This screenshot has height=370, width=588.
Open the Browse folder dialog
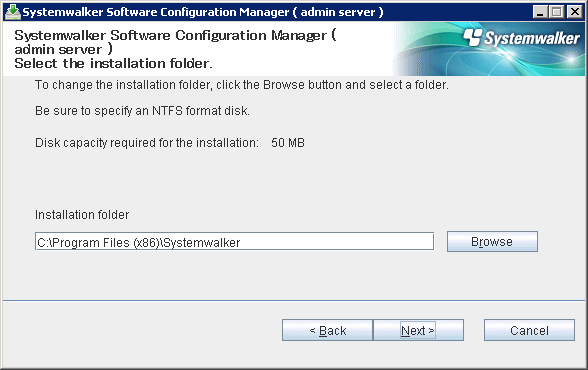492,241
